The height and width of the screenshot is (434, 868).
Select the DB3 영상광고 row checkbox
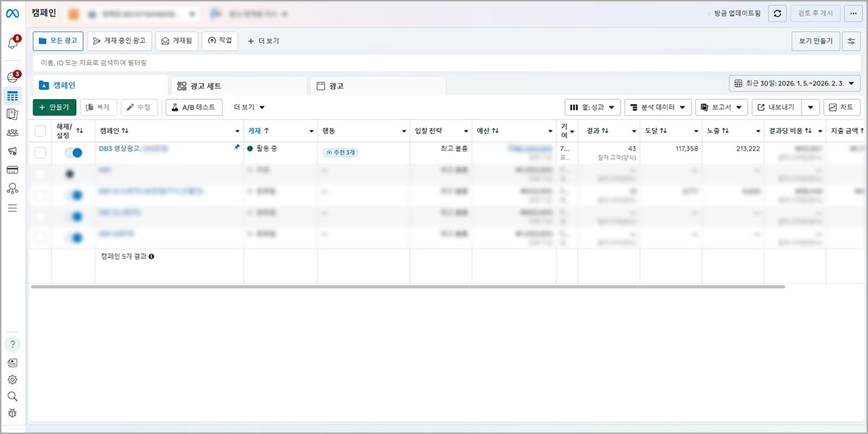(x=41, y=153)
